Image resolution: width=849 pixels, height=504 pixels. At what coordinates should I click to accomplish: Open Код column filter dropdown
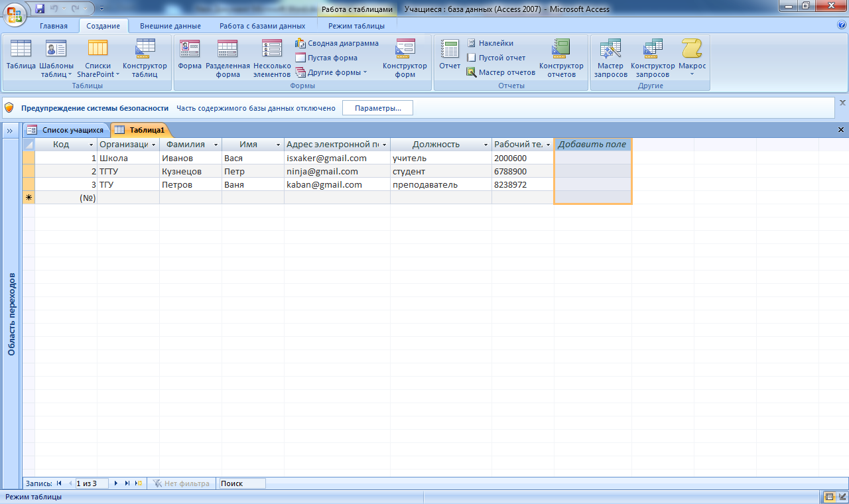[92, 145]
